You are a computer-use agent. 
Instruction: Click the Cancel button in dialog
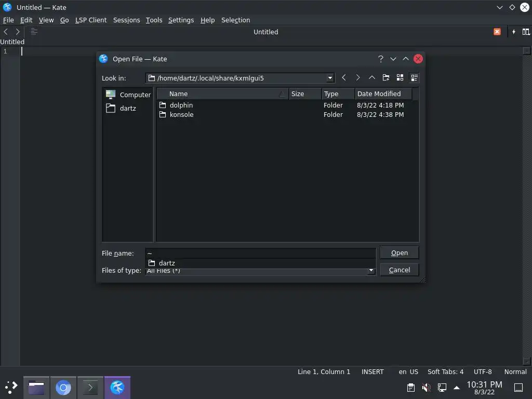pos(400,270)
